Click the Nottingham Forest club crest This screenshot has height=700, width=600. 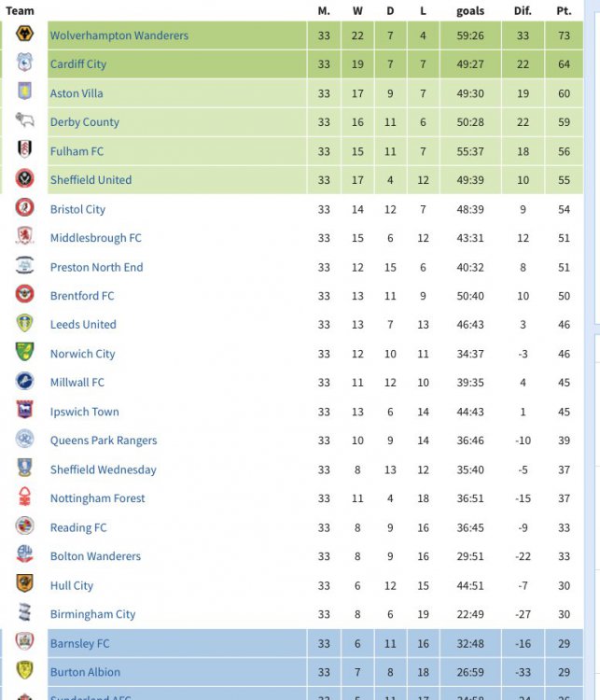coord(25,497)
